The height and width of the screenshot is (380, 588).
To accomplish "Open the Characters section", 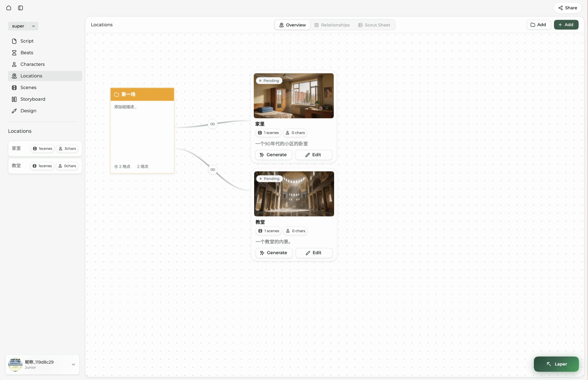I will 32,64.
